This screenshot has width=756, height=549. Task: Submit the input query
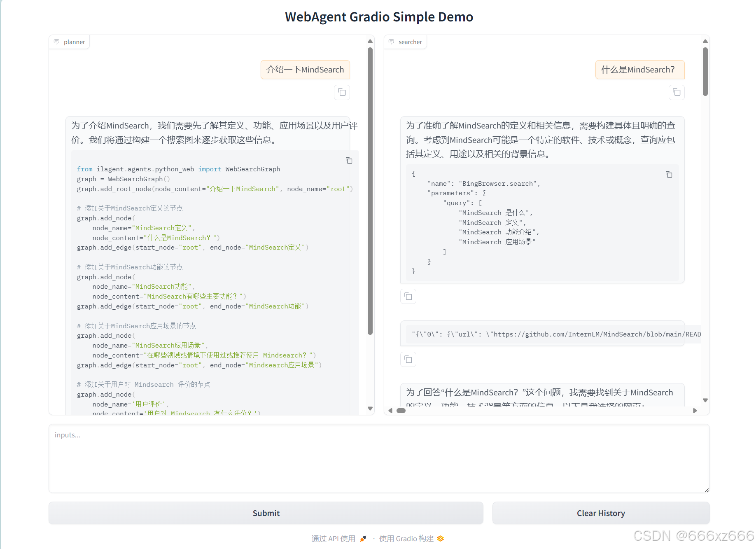[x=266, y=513]
